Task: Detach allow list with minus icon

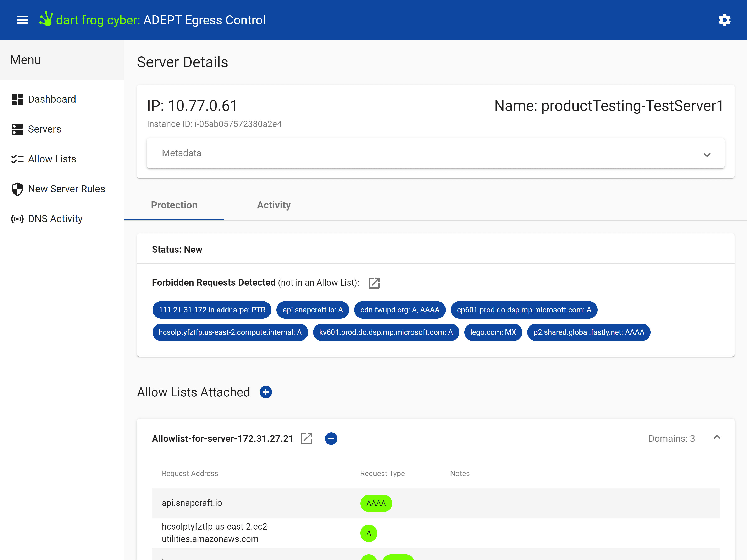Action: (x=331, y=438)
